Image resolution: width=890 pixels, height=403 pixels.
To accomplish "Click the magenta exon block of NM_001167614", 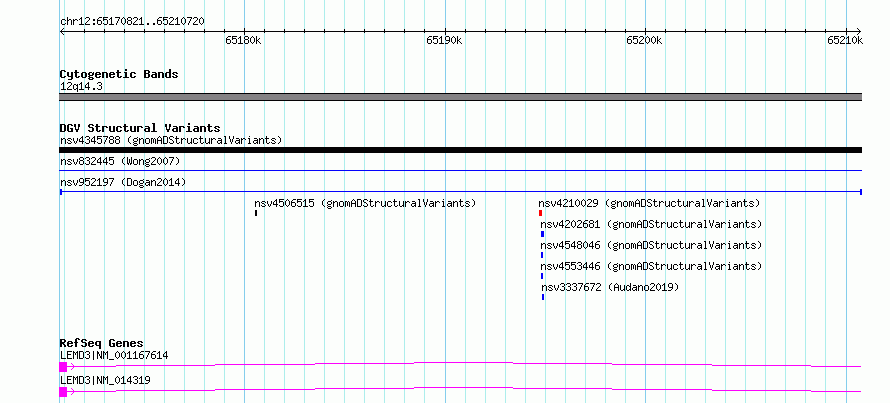I will [63, 367].
